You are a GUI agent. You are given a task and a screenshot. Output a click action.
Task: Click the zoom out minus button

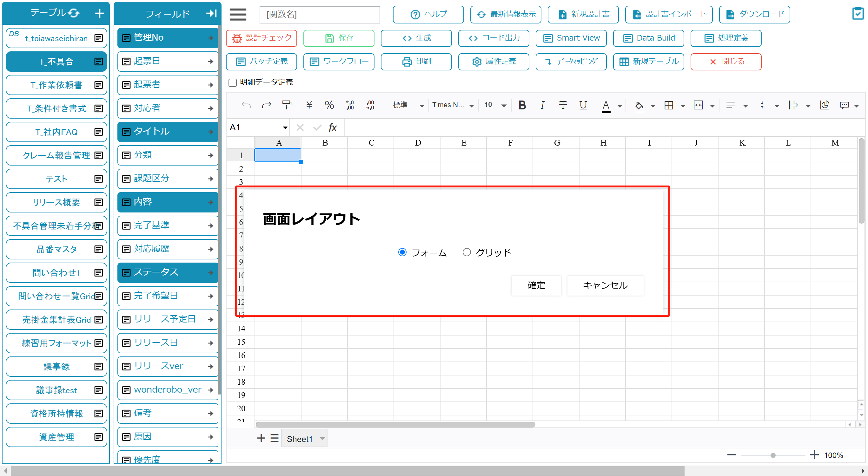732,455
